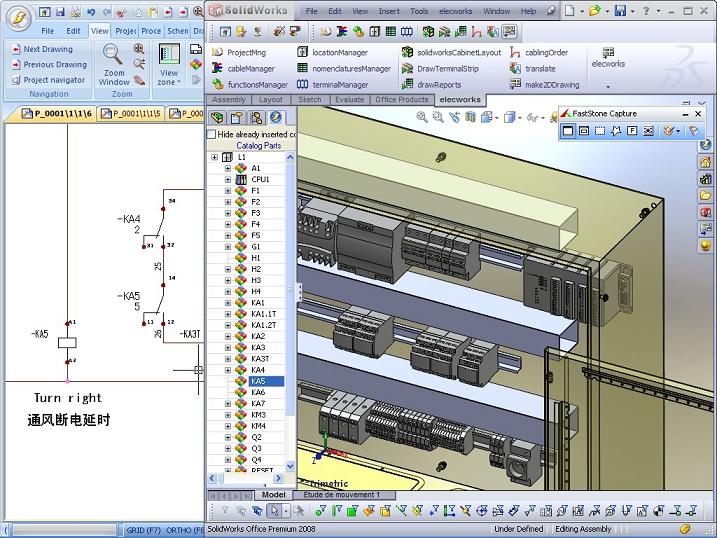Switch to Etude de mouvement 1 tab

tap(342, 495)
